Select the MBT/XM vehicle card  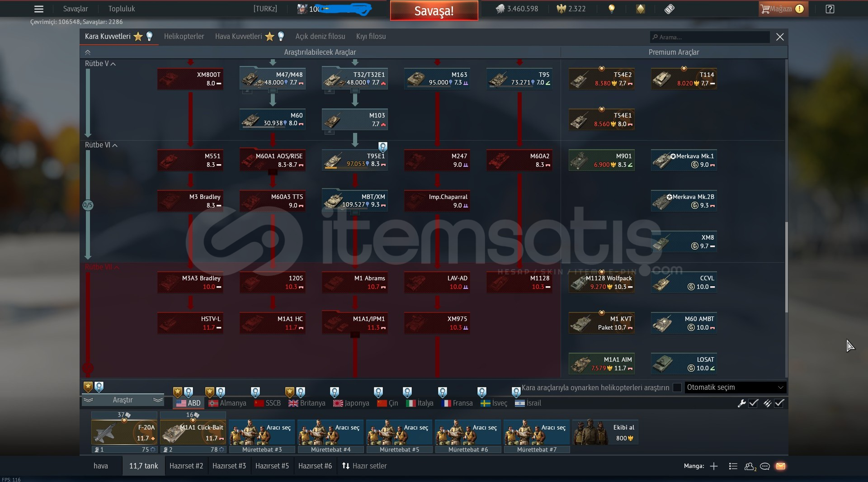(x=355, y=201)
